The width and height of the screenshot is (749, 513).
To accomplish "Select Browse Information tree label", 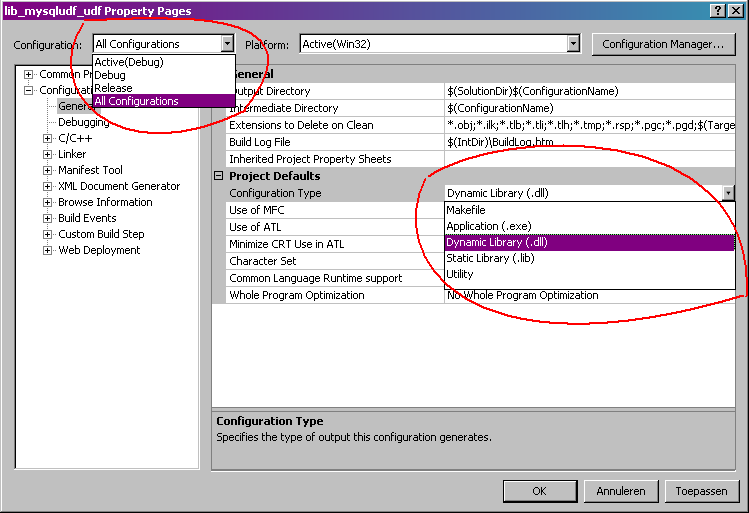I will tap(105, 202).
